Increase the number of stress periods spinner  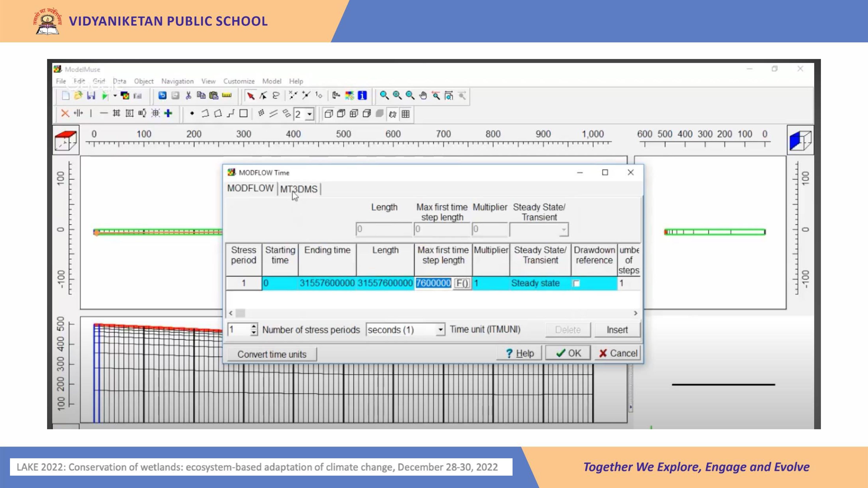click(254, 326)
